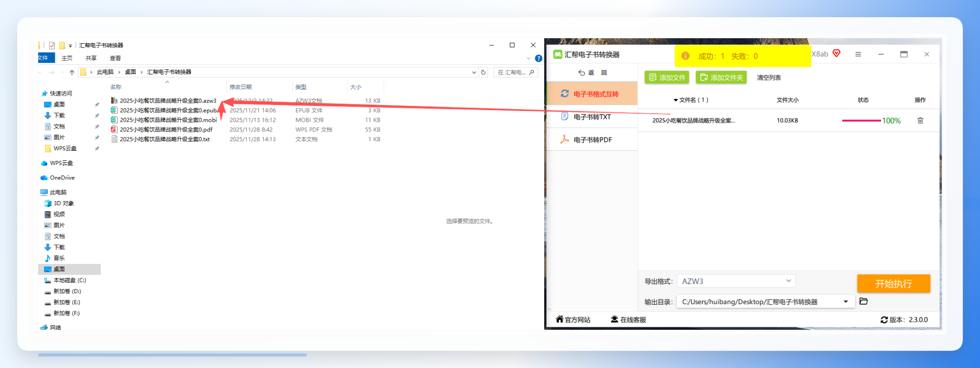
Task: Open the 官方网站 link
Action: pyautogui.click(x=573, y=320)
